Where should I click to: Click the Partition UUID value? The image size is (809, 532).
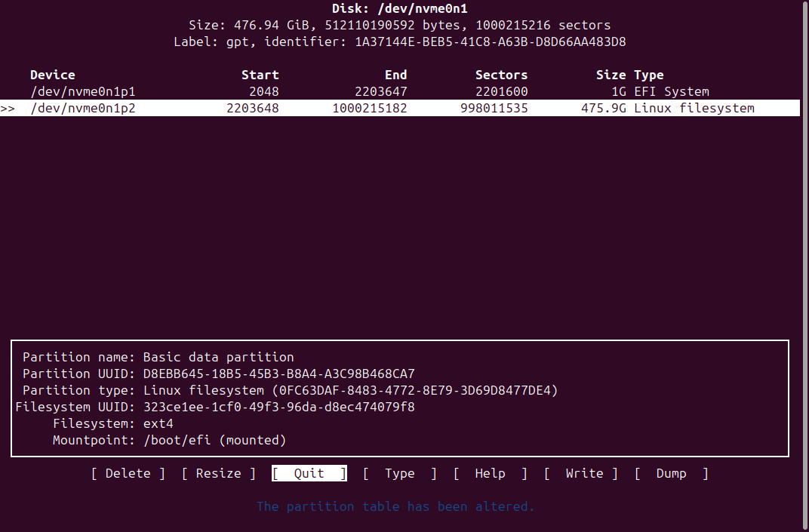[x=278, y=374]
